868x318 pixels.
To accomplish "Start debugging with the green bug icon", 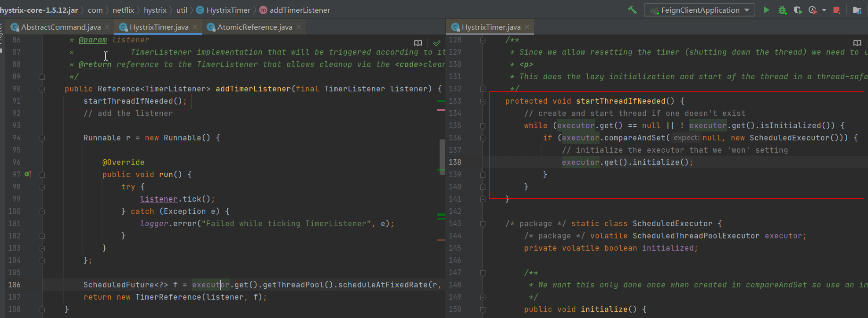I will tap(782, 10).
